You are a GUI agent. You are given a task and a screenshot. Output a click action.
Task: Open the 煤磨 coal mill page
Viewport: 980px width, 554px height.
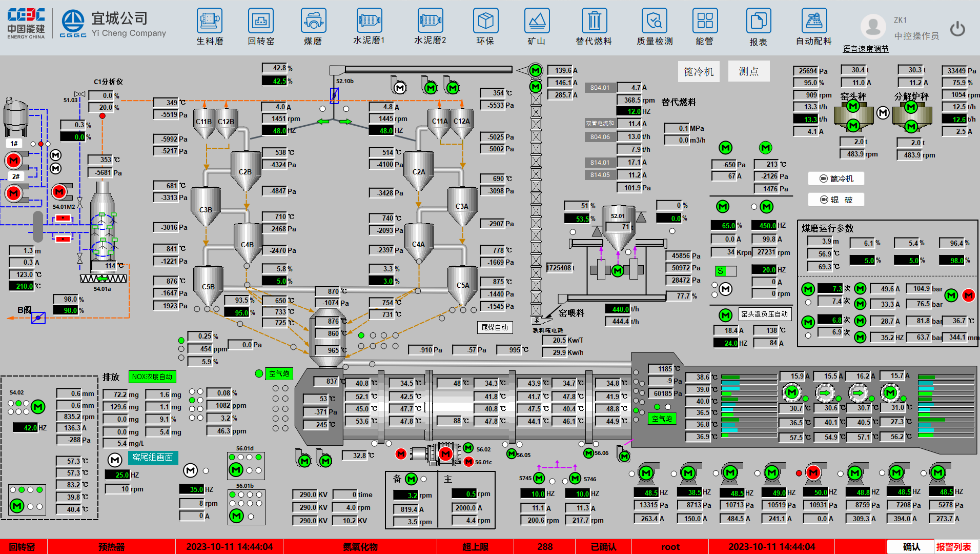(x=313, y=27)
